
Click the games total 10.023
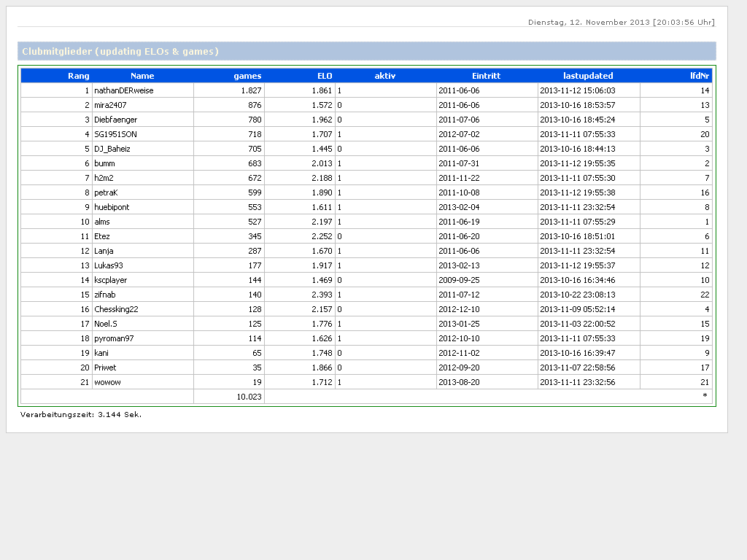[249, 397]
